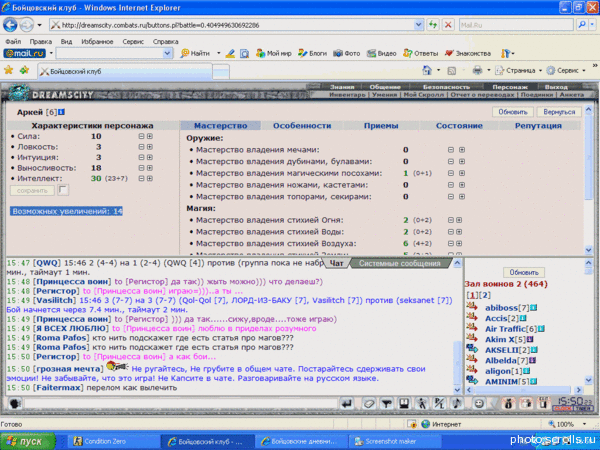
Task: Click the Вернуться button
Action: (x=559, y=112)
